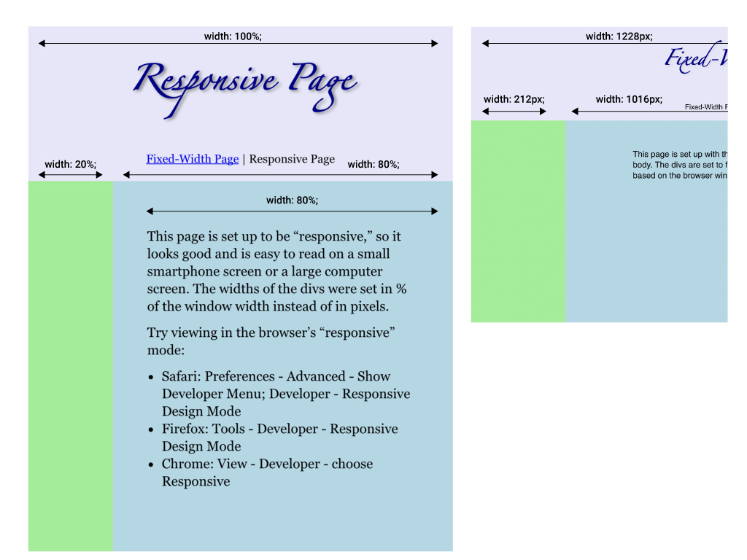
Task: Click the width: 20% annotation label
Action: [71, 164]
